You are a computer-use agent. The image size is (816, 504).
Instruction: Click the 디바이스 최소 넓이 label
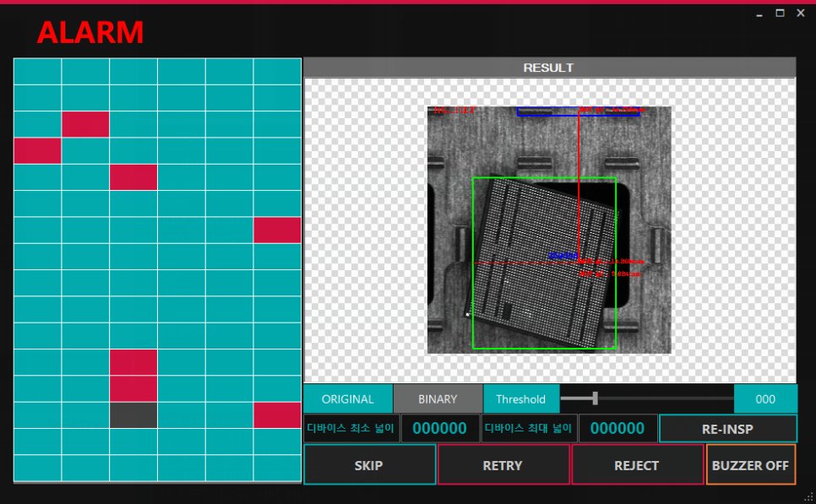click(x=351, y=429)
